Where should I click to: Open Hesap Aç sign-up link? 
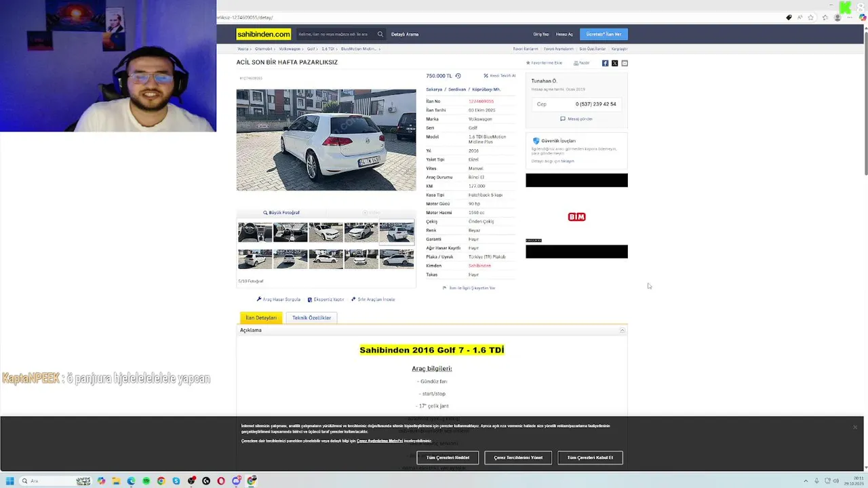pos(564,34)
